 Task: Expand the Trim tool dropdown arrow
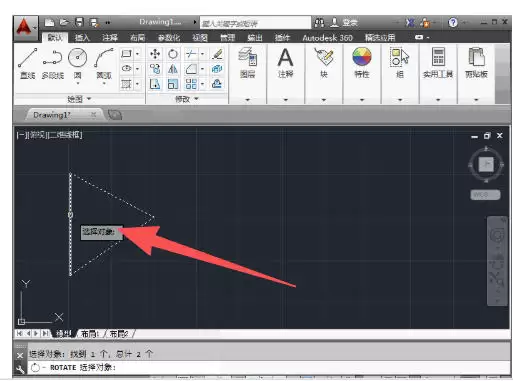(202, 54)
